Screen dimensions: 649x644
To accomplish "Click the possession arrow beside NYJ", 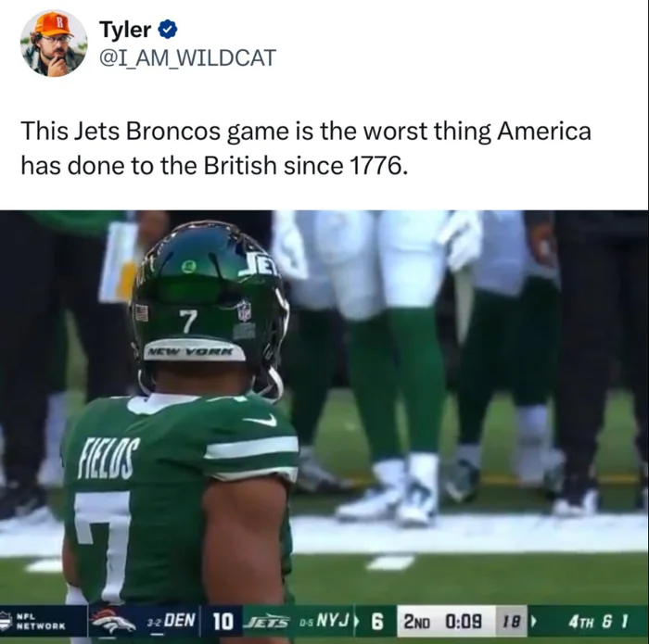I will click(357, 621).
